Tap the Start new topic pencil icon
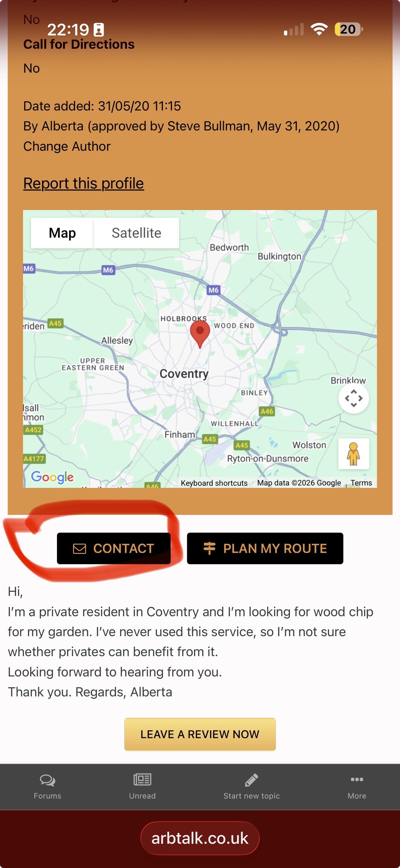Image resolution: width=400 pixels, height=868 pixels. (x=252, y=780)
